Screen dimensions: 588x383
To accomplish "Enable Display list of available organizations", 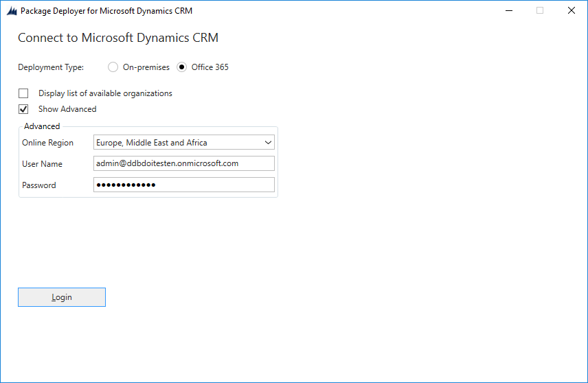I will (23, 93).
